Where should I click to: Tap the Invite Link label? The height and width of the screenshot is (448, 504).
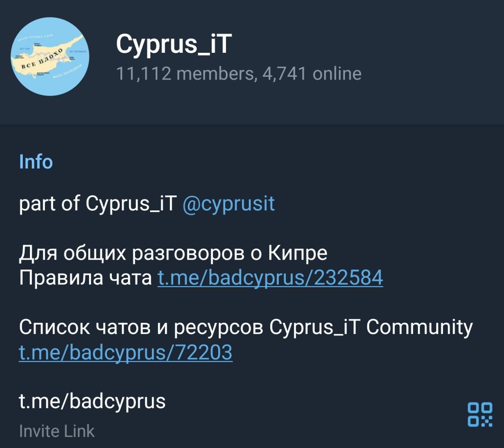point(57,431)
